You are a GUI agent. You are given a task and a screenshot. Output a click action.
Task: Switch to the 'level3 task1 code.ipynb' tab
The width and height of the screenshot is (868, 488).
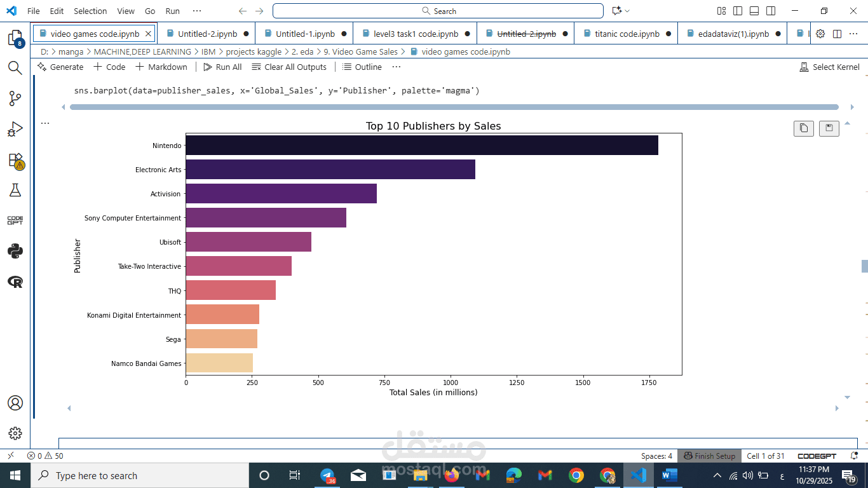[415, 34]
